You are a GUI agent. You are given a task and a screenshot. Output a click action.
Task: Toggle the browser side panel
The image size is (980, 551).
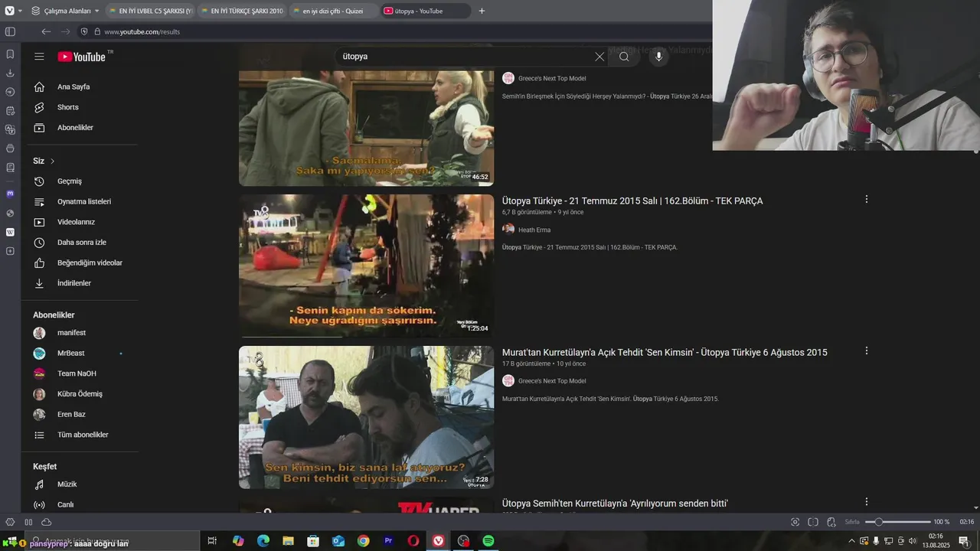pos(10,31)
